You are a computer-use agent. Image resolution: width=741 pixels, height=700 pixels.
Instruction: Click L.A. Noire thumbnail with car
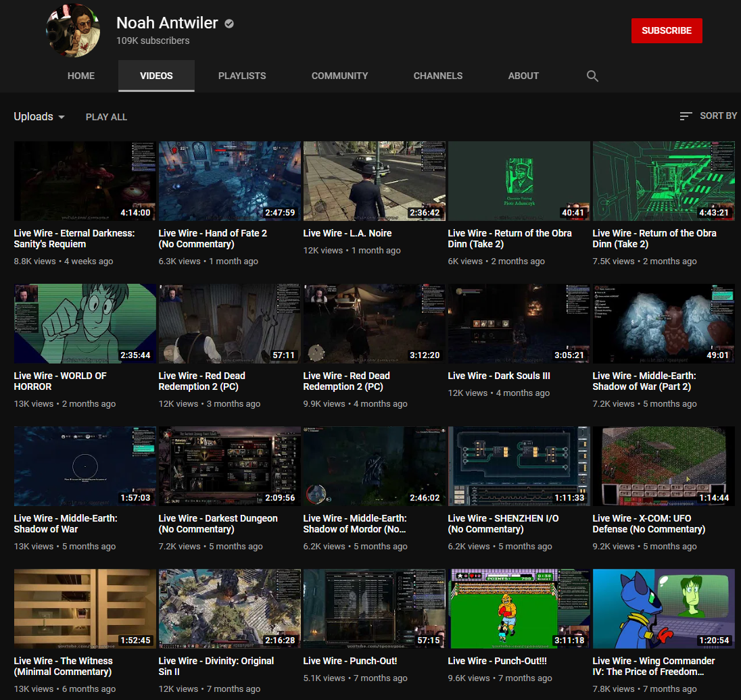(x=375, y=181)
